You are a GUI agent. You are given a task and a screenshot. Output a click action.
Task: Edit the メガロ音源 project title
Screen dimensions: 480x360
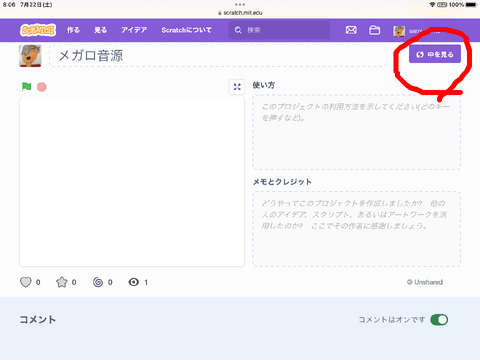tap(218, 55)
